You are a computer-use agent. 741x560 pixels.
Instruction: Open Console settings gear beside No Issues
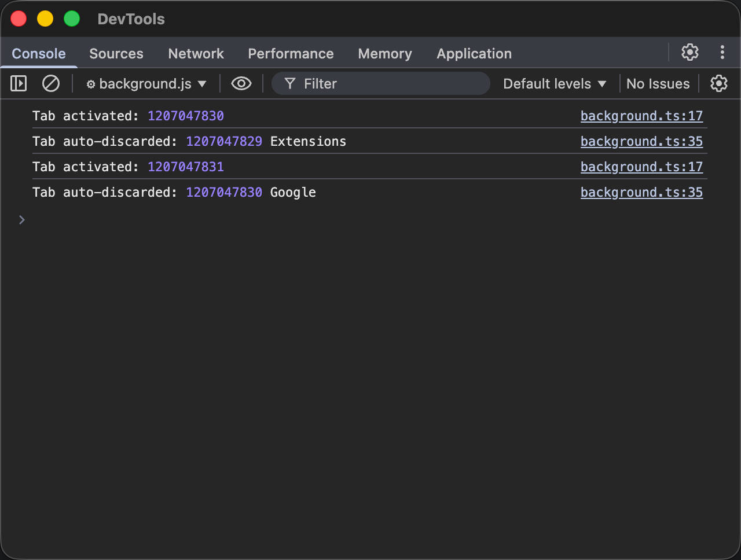[718, 84]
